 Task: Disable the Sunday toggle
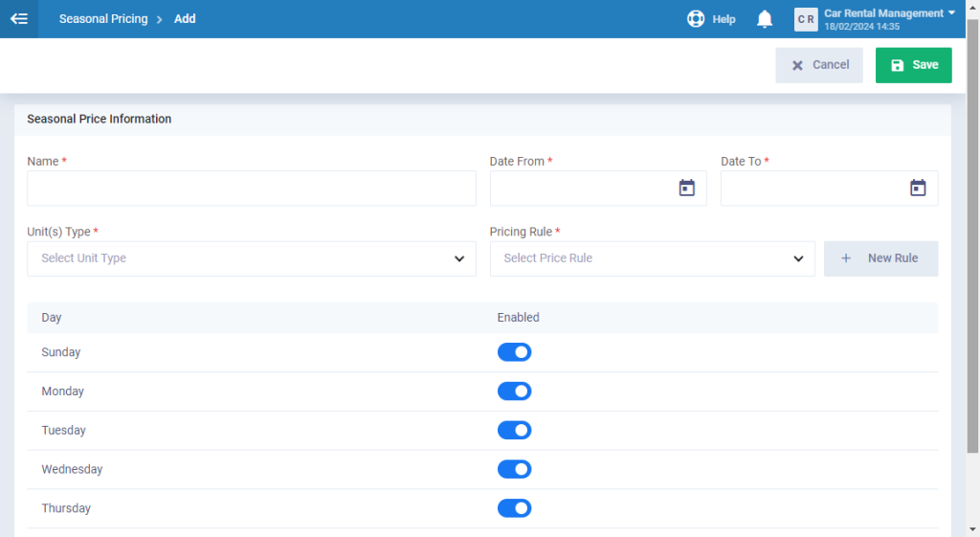(x=514, y=352)
